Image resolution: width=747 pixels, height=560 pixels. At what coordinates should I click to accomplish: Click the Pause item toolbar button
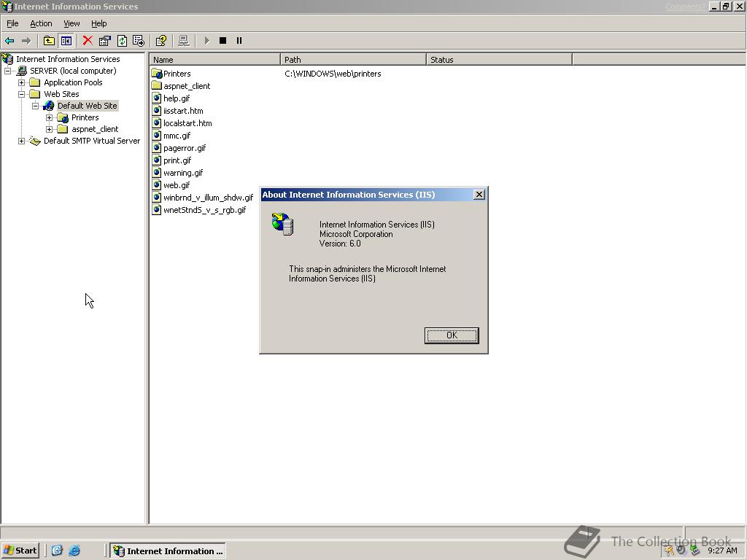[239, 41]
